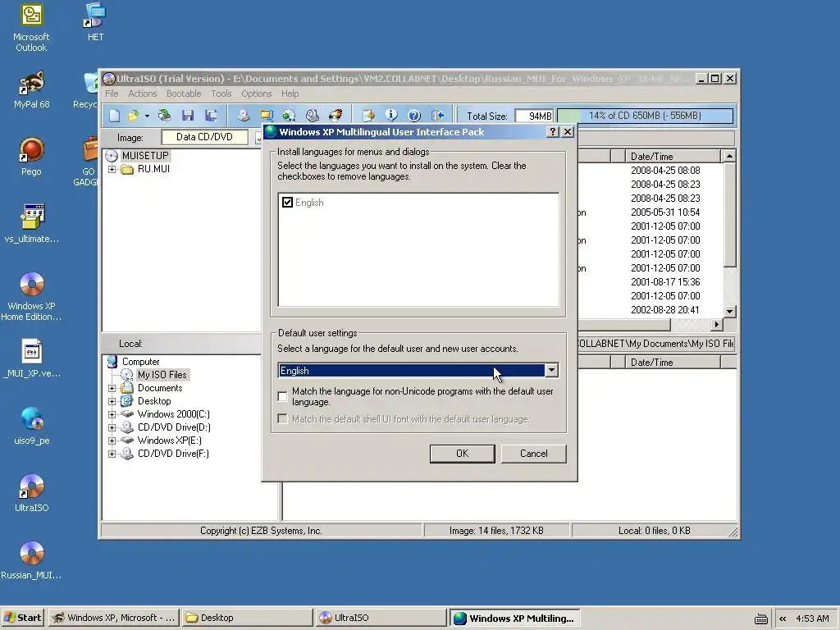Viewport: 840px width, 630px height.
Task: Click the scroll right arrow of image file list
Action: tap(717, 324)
